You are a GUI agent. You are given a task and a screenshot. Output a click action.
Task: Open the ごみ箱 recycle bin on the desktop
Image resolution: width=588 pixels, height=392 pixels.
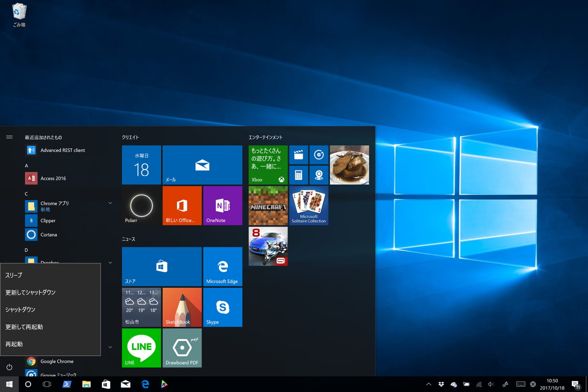click(19, 15)
